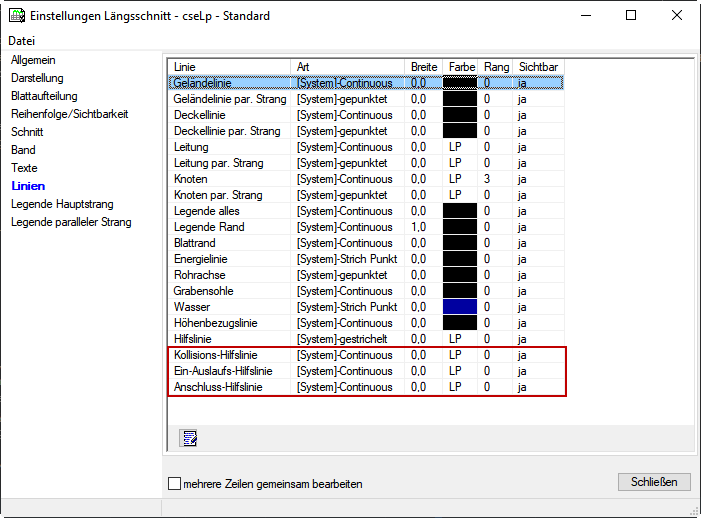Select Reihenfolge/Sichtbarkeit in left panel

click(x=69, y=114)
